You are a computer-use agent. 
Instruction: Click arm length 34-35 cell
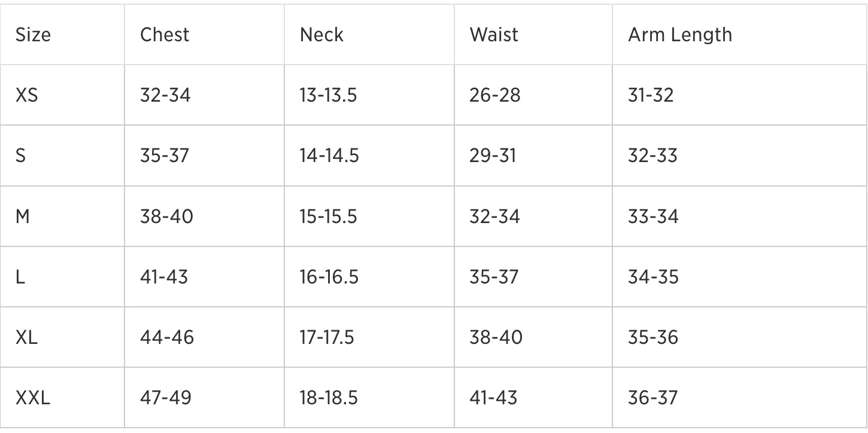point(653,277)
